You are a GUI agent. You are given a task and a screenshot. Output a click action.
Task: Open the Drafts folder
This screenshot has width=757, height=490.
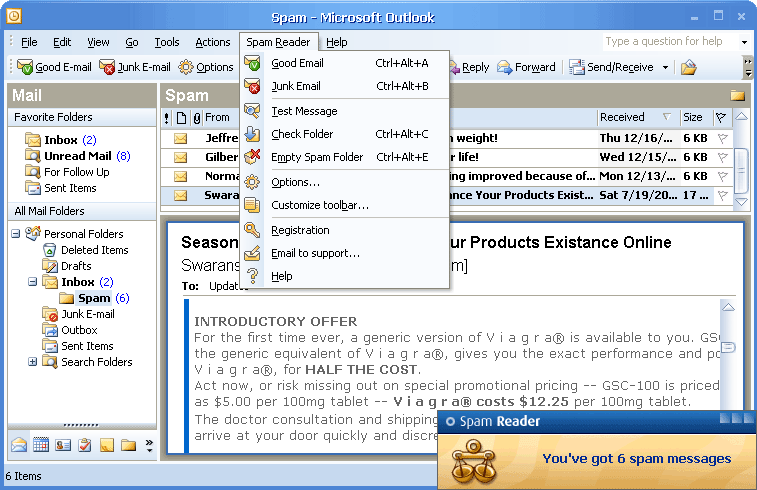(67, 266)
